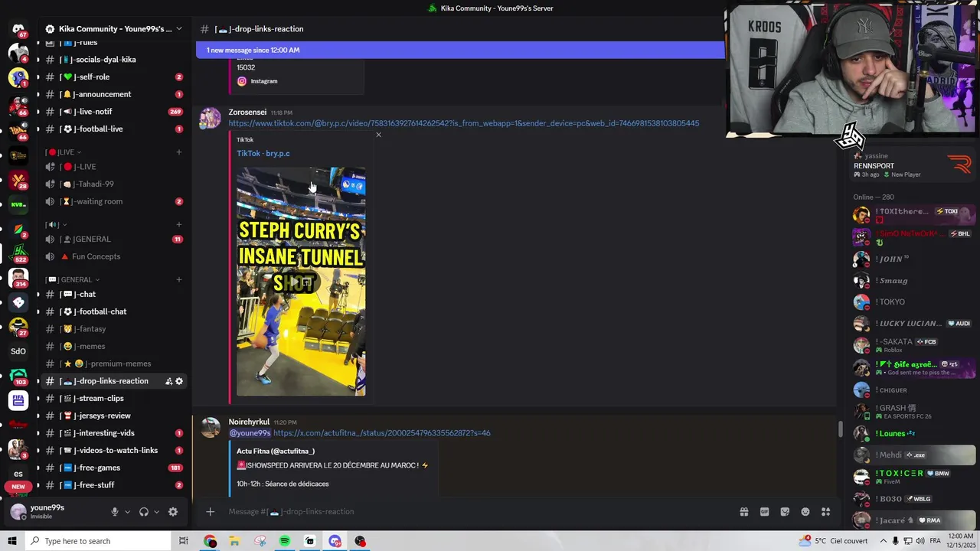Image resolution: width=980 pixels, height=551 pixels.
Task: Collapse the LIVE category
Action: point(63,152)
